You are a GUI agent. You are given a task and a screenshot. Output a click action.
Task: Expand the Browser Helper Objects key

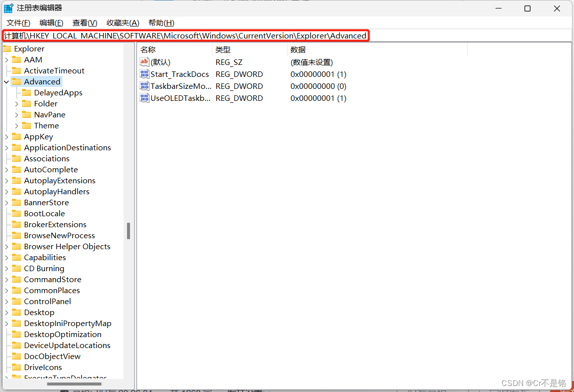[x=6, y=247]
